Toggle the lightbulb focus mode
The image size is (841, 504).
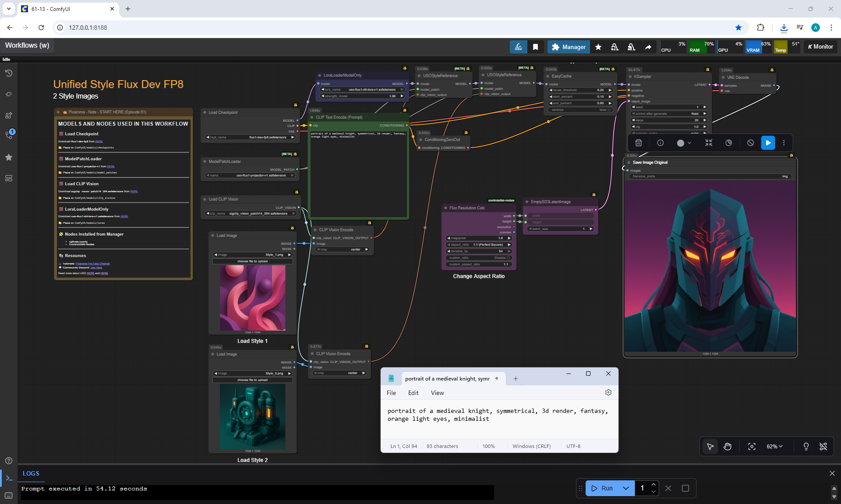pos(806,446)
